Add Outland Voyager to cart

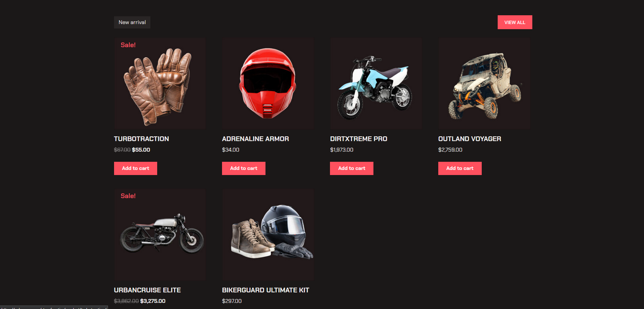(460, 168)
